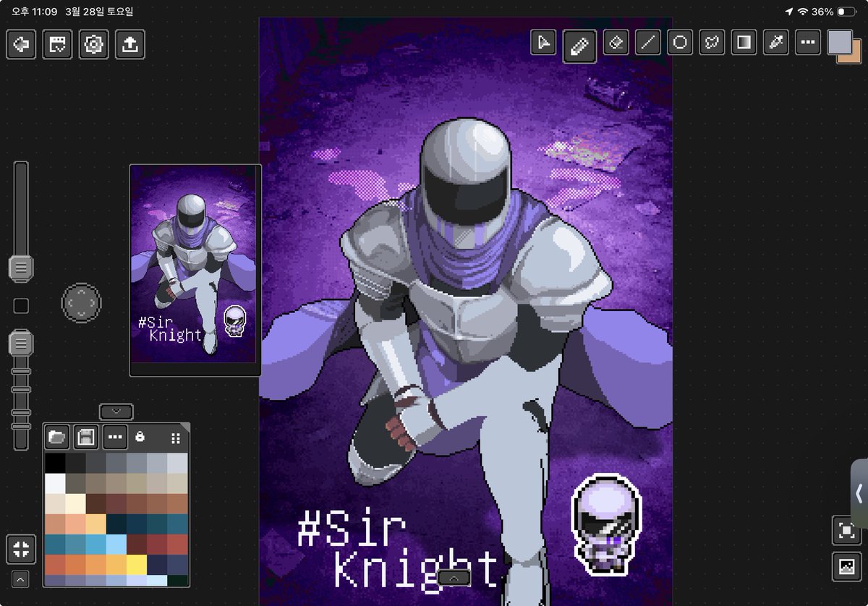Select the Gradient tool
868x606 pixels.
(x=744, y=43)
